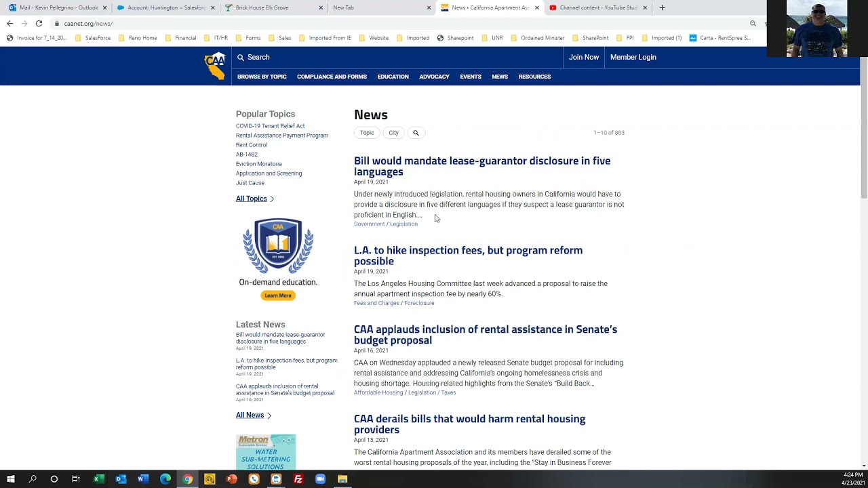The height and width of the screenshot is (488, 868).
Task: Open the Events menu
Action: [x=471, y=77]
